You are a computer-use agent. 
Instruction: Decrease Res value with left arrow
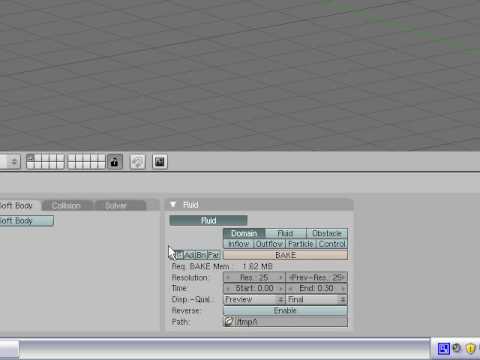228,277
